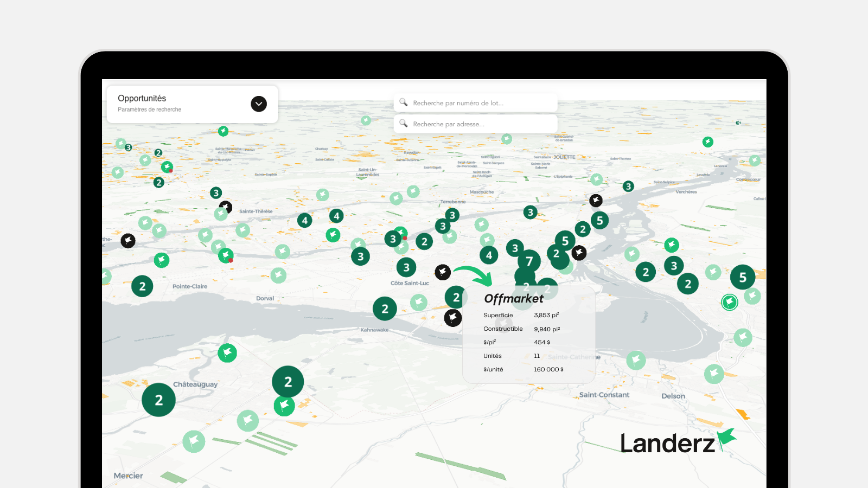Select black flag marker below Verchères 3 cluster

(x=596, y=201)
